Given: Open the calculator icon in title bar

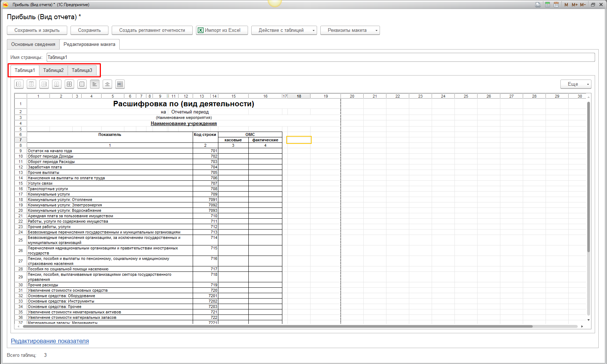Looking at the screenshot, I should tap(547, 5).
